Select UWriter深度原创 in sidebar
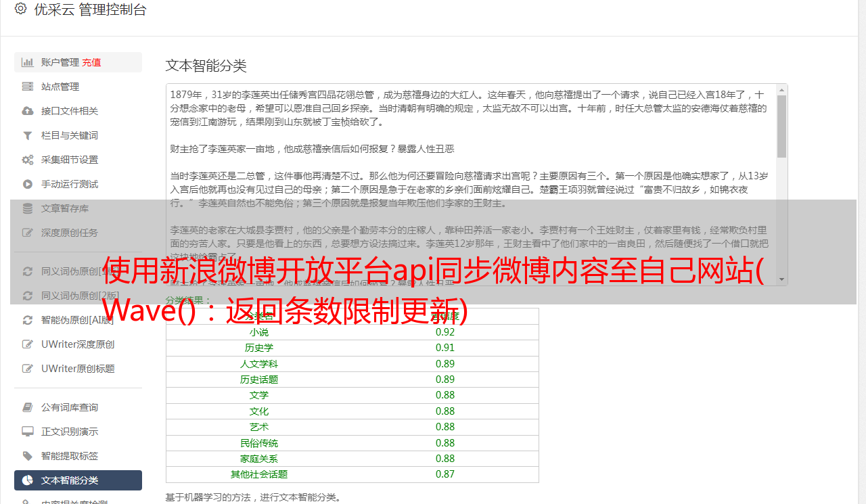The width and height of the screenshot is (866, 504). (x=78, y=344)
